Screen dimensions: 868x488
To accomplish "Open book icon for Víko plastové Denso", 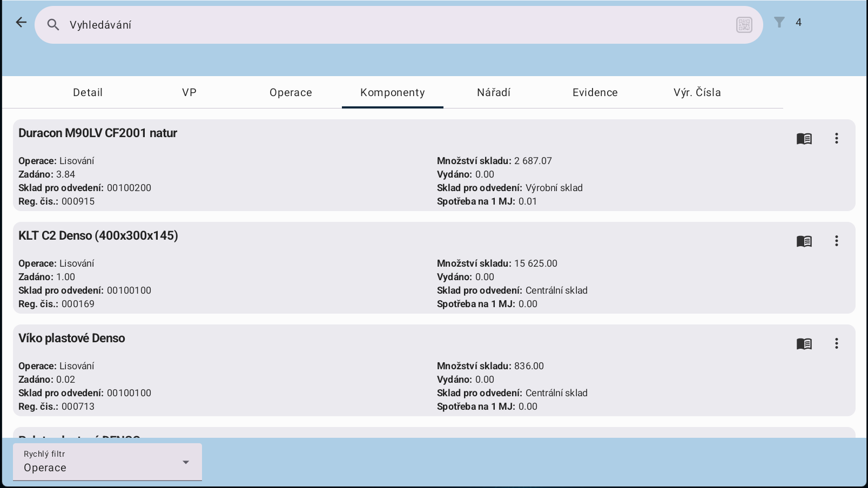I will 804,344.
